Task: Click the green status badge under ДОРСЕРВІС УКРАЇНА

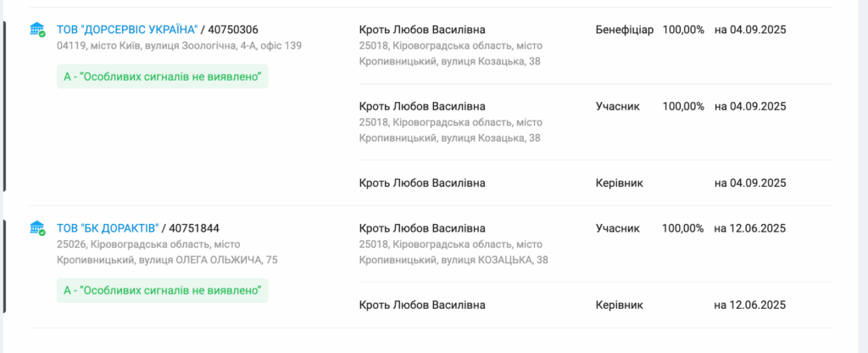Action: [162, 76]
